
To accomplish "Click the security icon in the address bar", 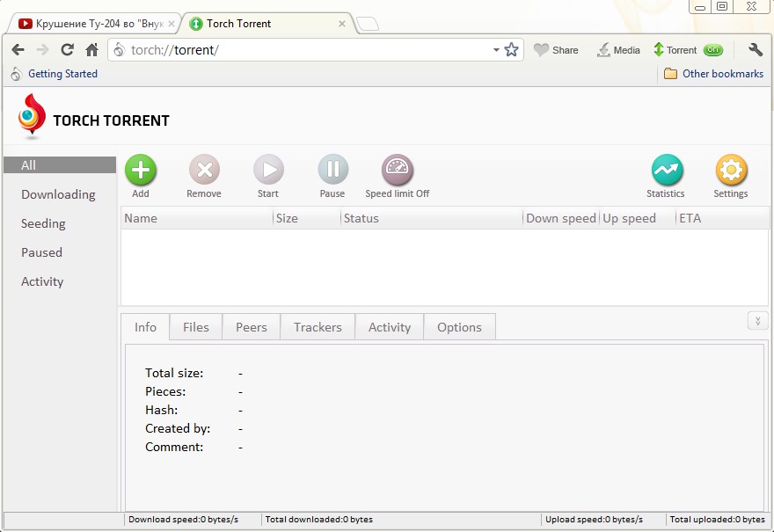I will coord(120,49).
